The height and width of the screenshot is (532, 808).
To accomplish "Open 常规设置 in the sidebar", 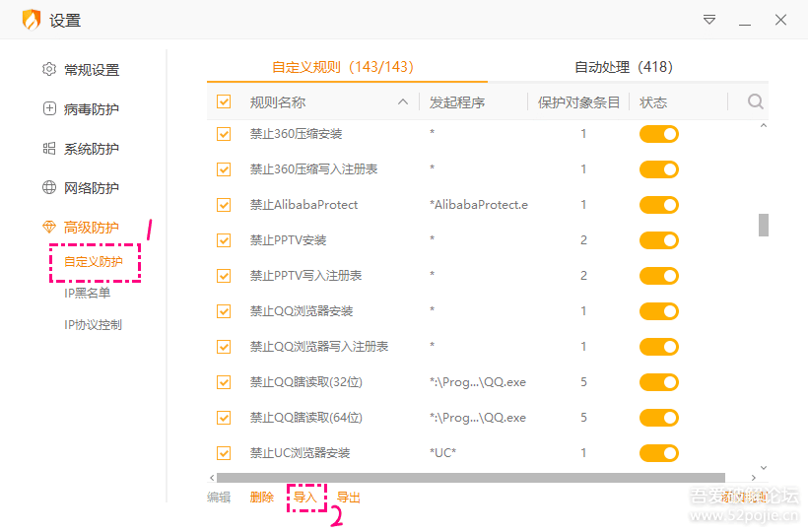I will (92, 70).
